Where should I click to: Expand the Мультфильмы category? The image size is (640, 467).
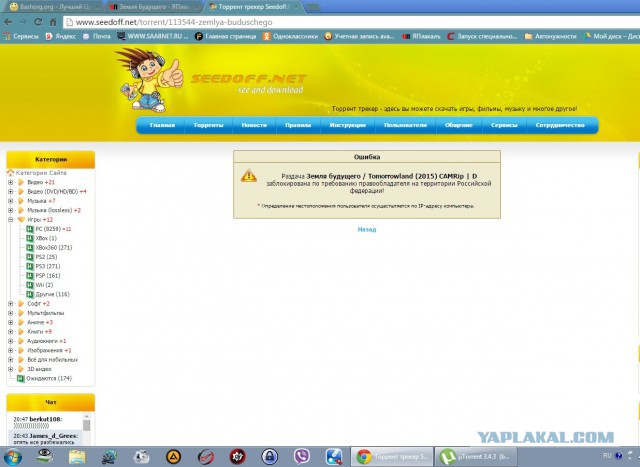11,313
